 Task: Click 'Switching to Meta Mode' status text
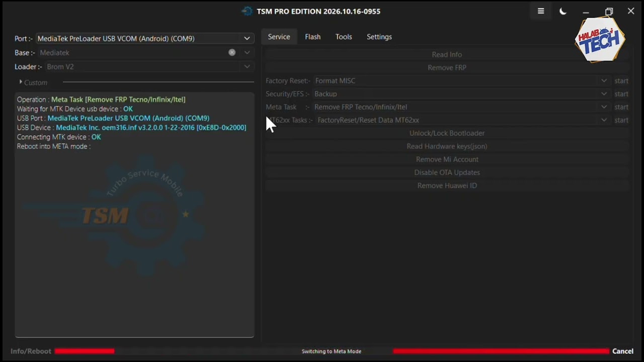point(332,351)
